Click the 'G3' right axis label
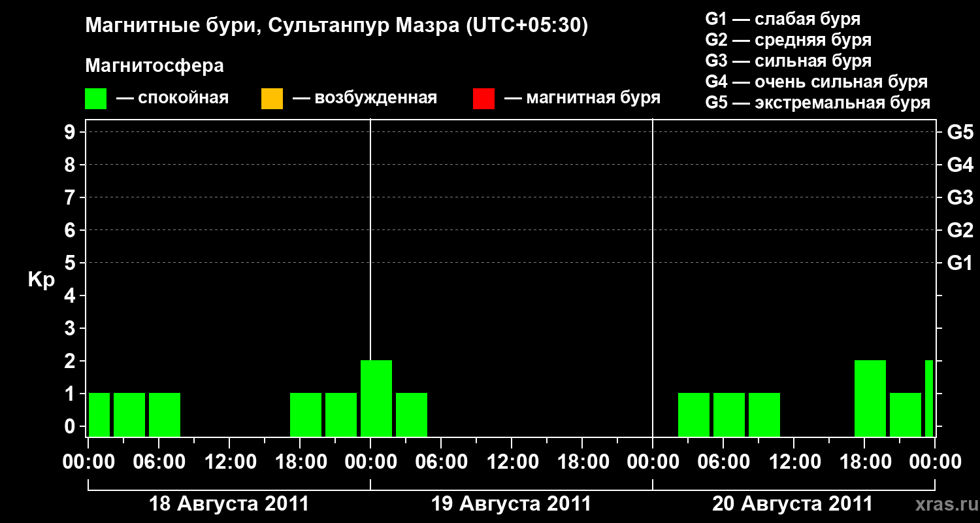Viewport: 980px width, 523px height. tap(960, 197)
